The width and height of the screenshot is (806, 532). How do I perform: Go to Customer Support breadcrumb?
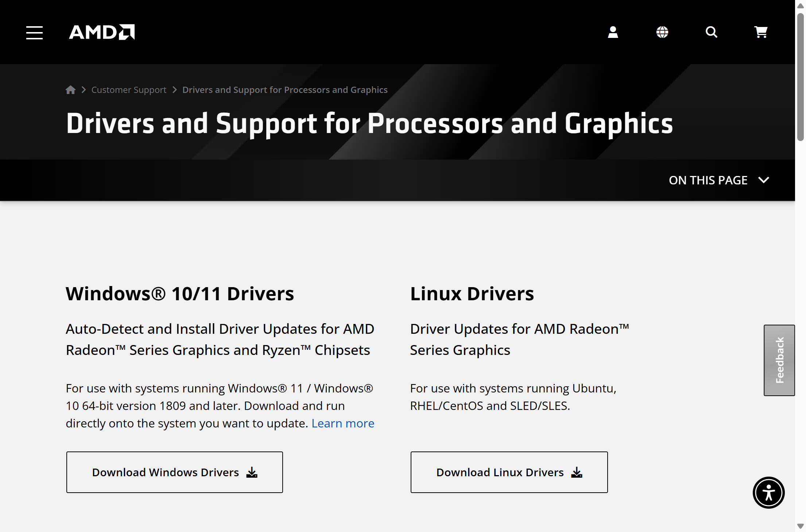coord(129,90)
